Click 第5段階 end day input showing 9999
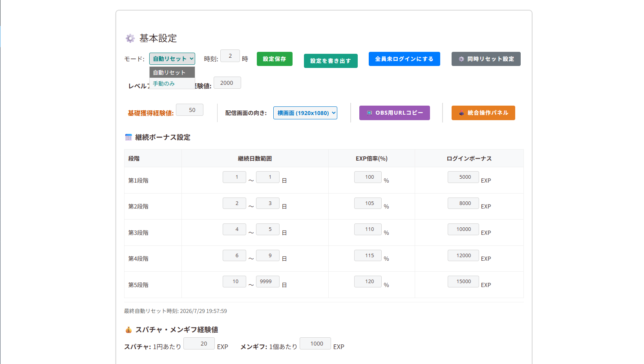 268,282
